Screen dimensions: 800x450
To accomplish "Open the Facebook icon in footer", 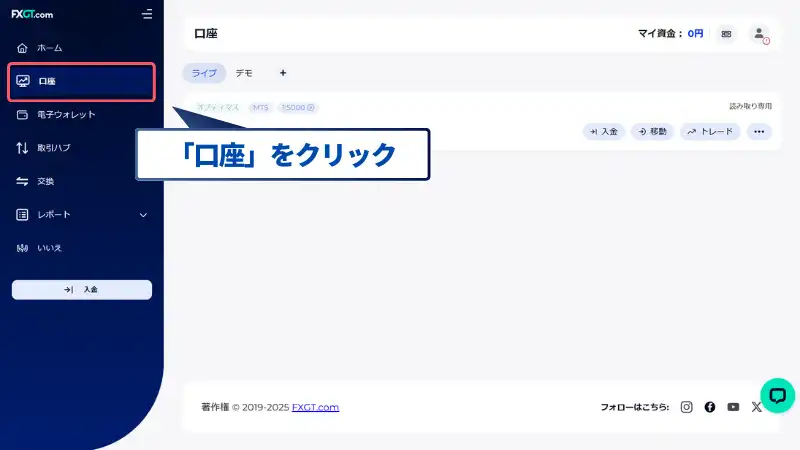I will pyautogui.click(x=710, y=407).
